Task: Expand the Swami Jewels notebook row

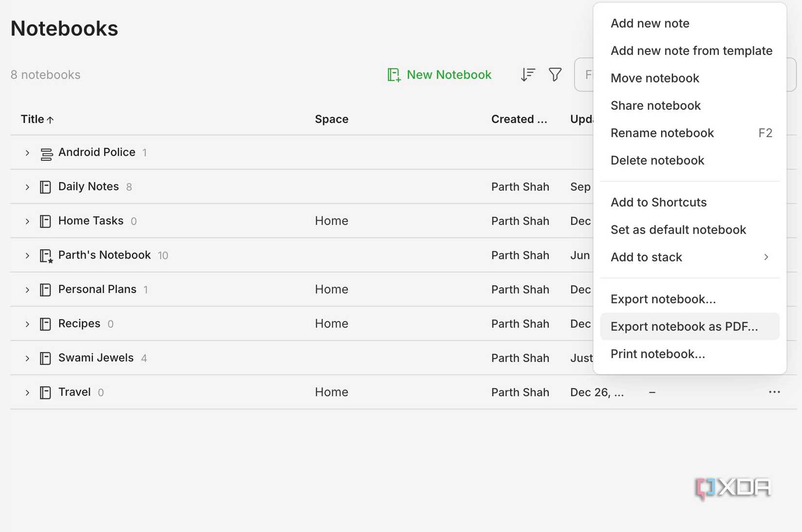Action: [x=27, y=358]
